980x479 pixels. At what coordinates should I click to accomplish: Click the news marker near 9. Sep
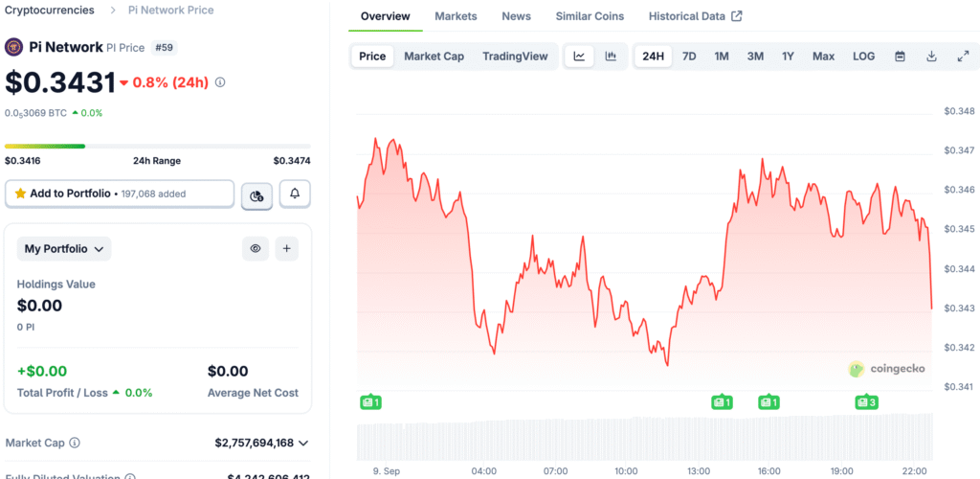point(370,402)
